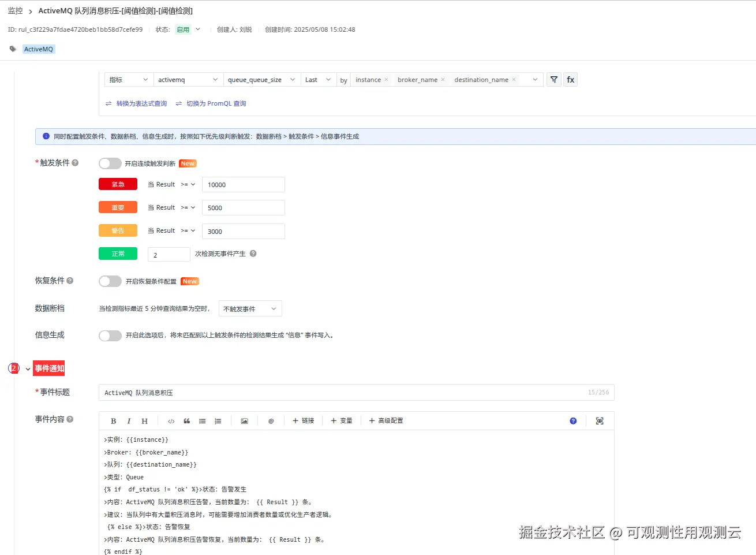Insert ordered list in editor
Image resolution: width=756 pixels, height=555 pixels.
(218, 421)
